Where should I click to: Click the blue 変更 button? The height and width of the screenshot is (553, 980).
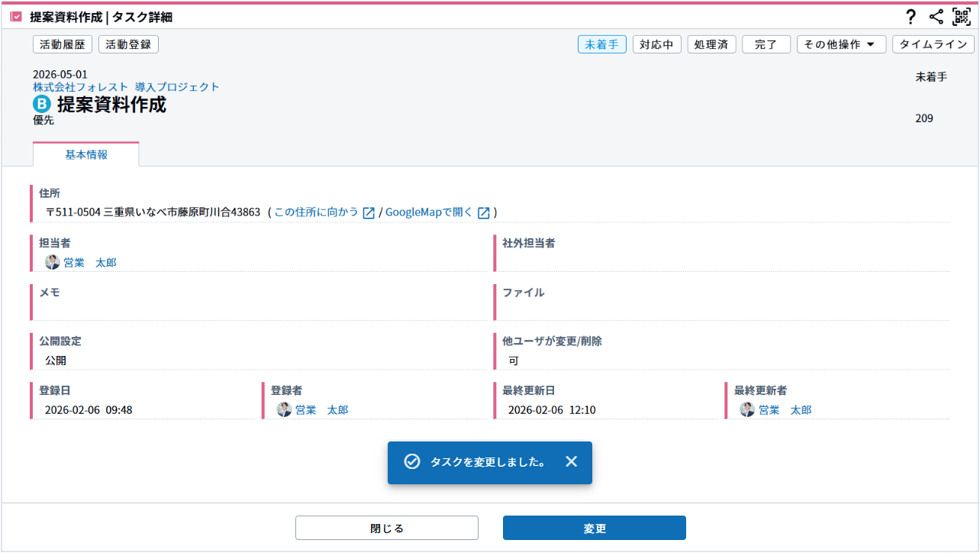(594, 528)
